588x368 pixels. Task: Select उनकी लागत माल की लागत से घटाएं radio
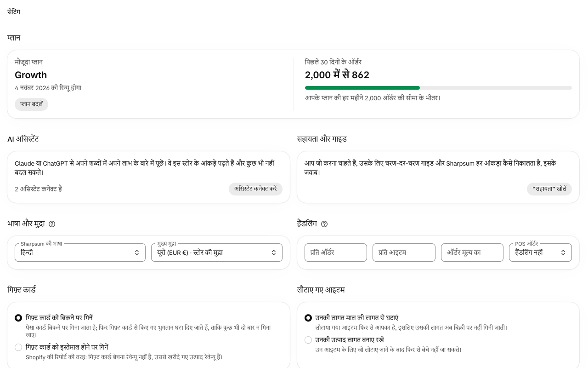[308, 318]
